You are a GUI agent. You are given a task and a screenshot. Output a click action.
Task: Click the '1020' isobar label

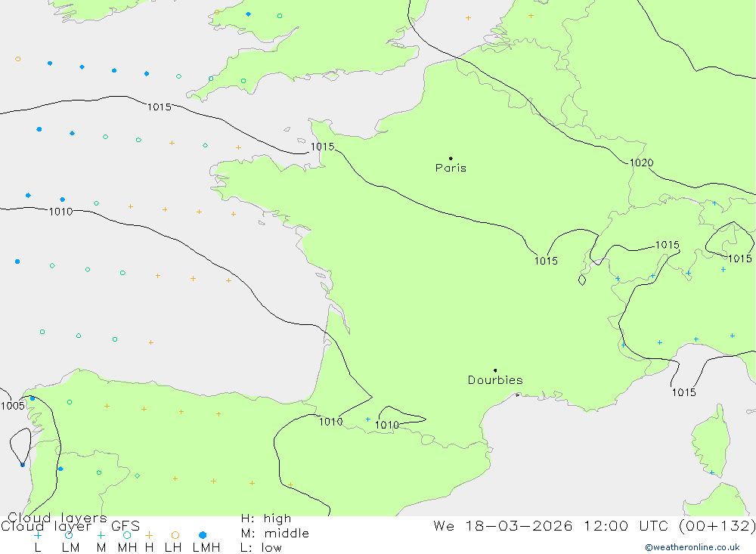[x=641, y=163]
